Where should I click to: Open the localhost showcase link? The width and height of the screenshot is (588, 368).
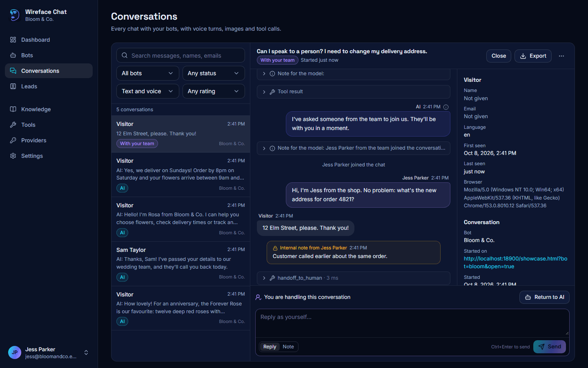click(x=515, y=263)
